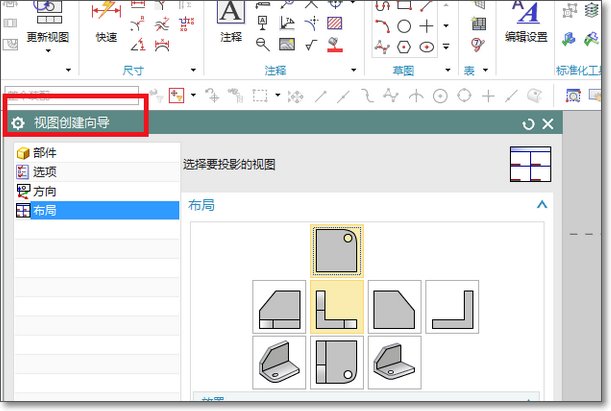Select the area fill paint bucket tool

tap(334, 44)
